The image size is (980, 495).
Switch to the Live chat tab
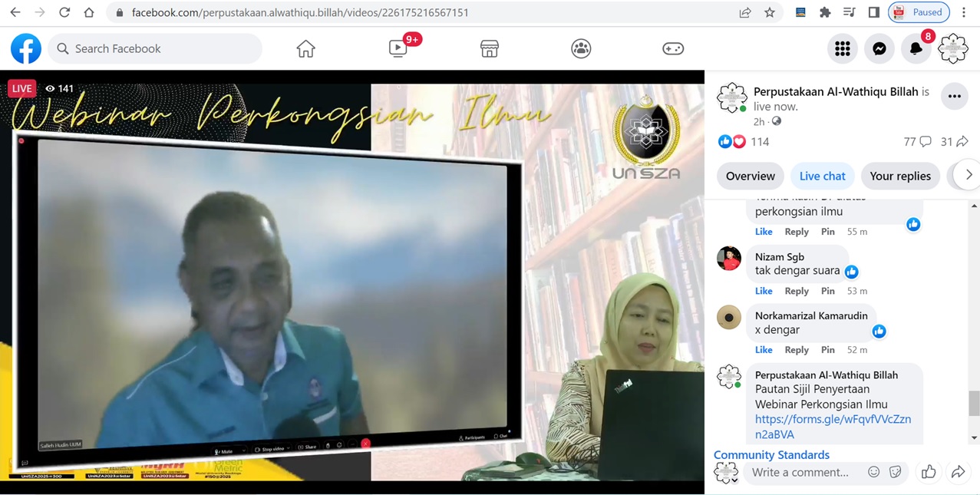pos(822,176)
